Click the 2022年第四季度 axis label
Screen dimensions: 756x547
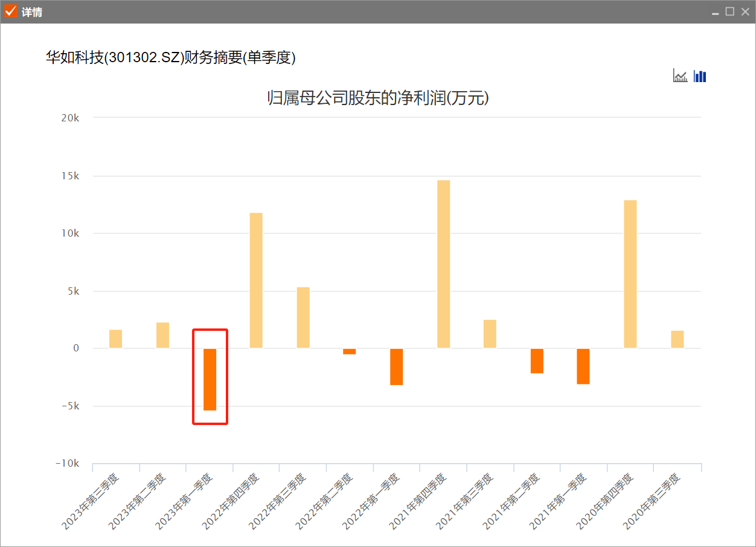click(231, 502)
